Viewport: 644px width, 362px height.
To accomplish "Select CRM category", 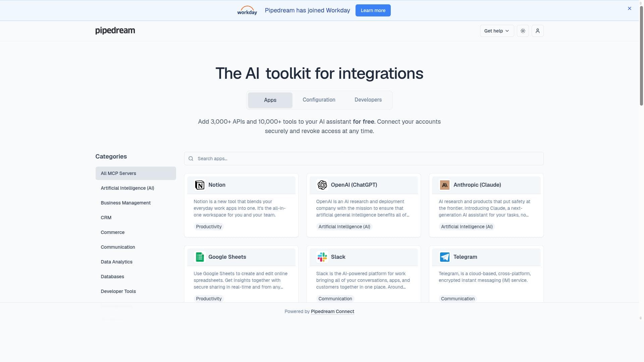I will pyautogui.click(x=136, y=218).
